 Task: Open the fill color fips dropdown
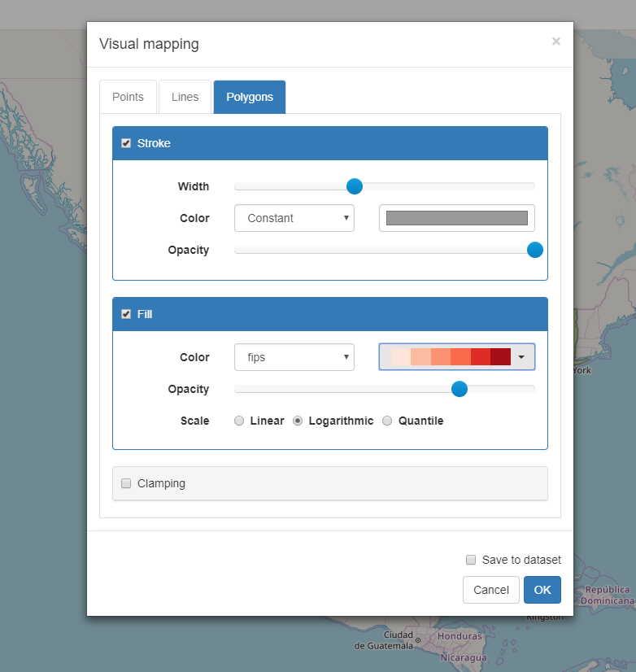tap(294, 357)
